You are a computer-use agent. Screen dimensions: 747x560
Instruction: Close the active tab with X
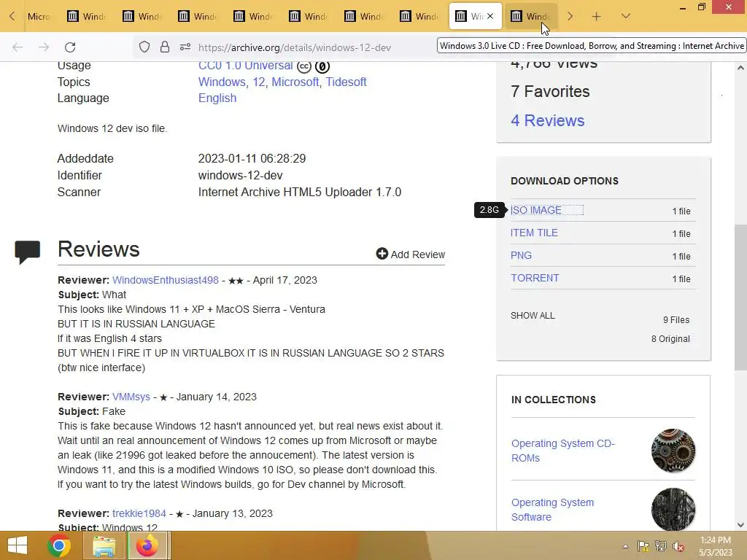pos(490,17)
